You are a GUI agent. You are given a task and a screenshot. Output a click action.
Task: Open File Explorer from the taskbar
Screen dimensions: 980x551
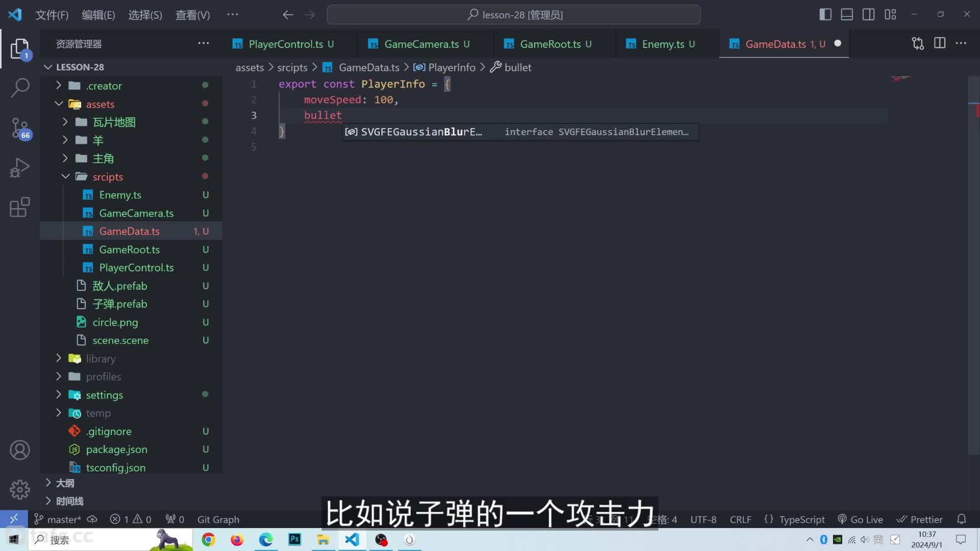coord(323,539)
